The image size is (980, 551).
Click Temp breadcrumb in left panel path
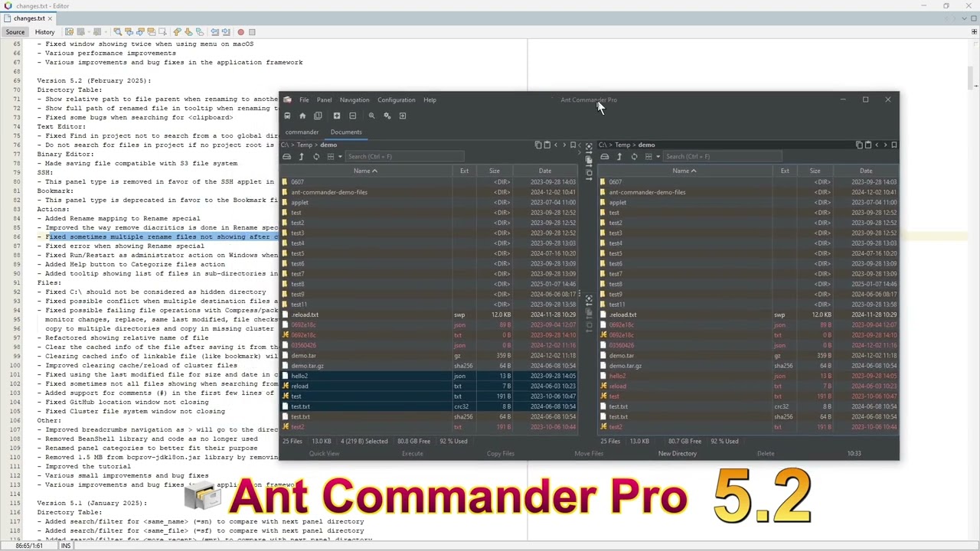point(305,145)
